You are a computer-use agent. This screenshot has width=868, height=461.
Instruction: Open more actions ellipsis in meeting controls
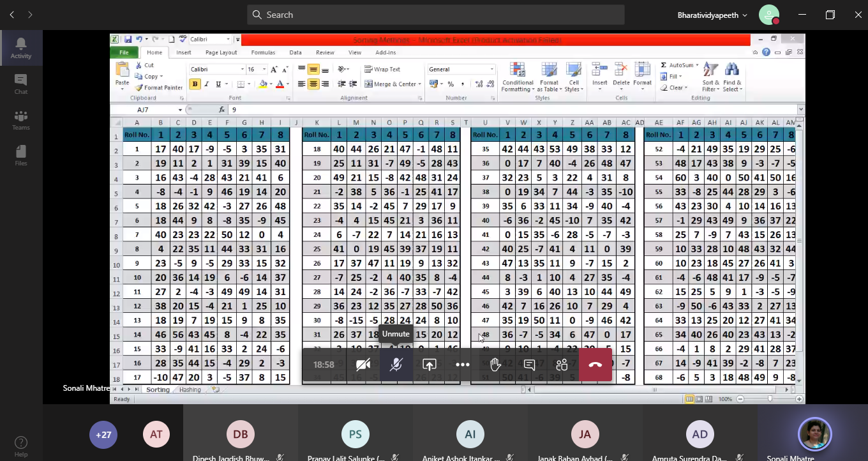point(463,365)
